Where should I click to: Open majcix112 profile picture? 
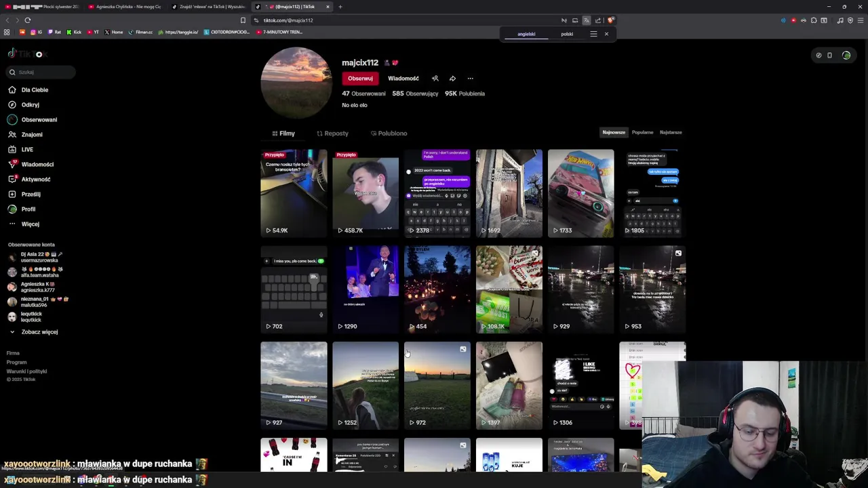[296, 83]
